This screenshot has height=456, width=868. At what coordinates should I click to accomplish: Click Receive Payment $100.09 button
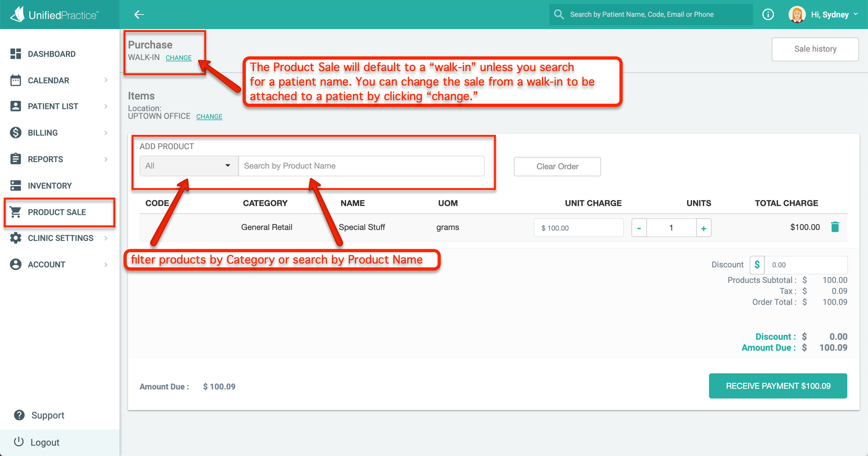[x=778, y=386]
